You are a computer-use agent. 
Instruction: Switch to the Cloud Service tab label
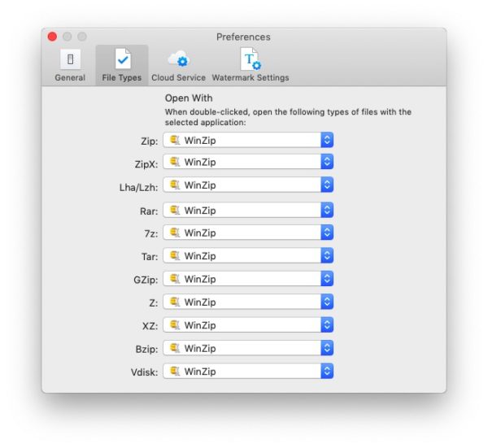178,77
